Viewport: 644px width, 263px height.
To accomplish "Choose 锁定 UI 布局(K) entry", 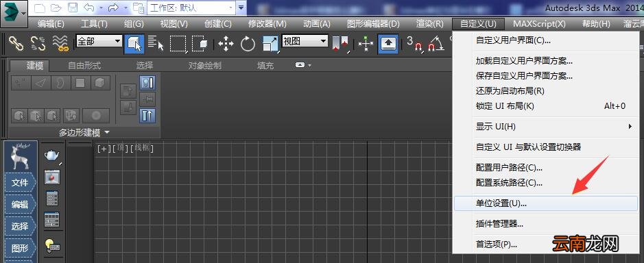I will (x=546, y=106).
